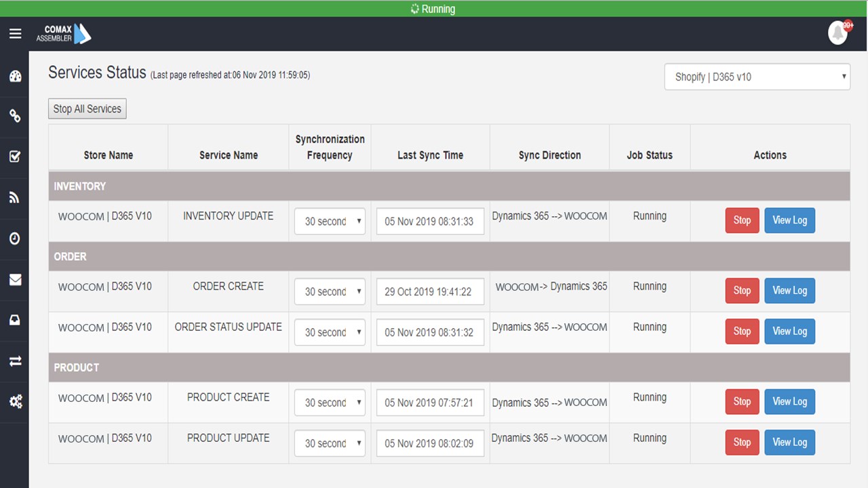868x488 pixels.
Task: Click the Comax Assembler logo
Action: [x=64, y=33]
